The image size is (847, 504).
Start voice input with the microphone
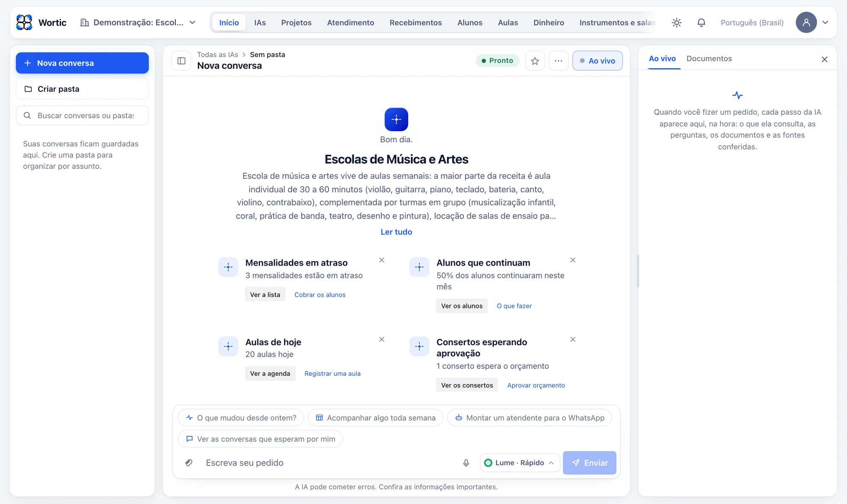pos(466,463)
